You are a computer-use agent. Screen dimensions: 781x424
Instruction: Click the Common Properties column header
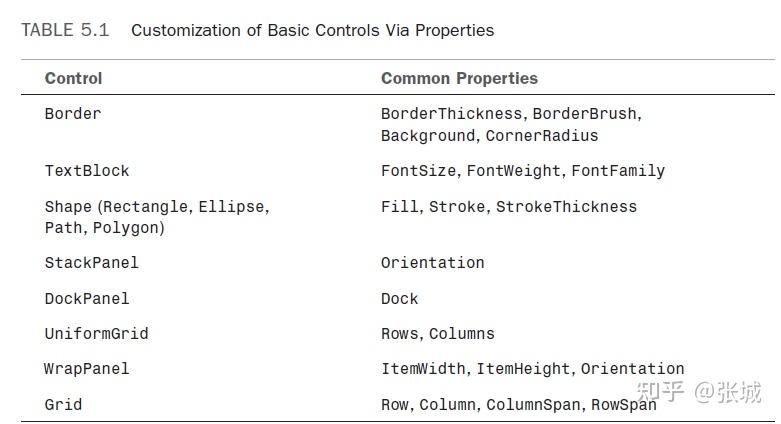click(x=459, y=78)
